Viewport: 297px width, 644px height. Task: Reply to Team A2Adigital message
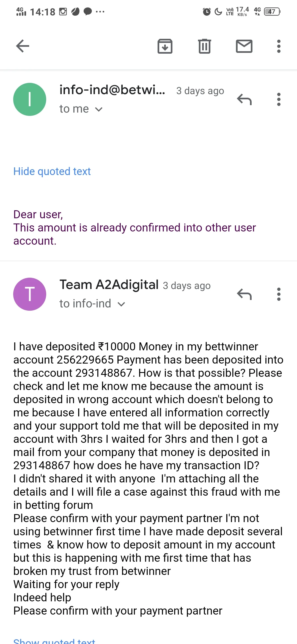coord(244,294)
